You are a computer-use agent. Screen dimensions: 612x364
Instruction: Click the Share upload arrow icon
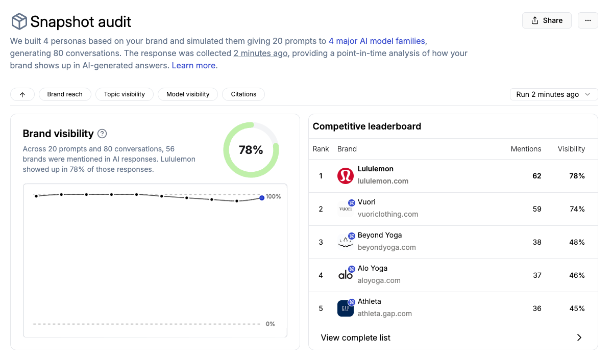535,21
